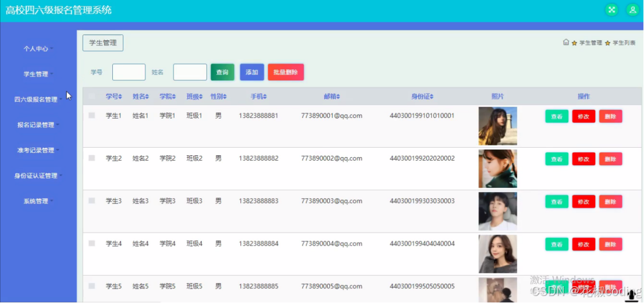Check the row checkbox for 学生4
Viewport: 644px width, 303px height.
coord(91,244)
